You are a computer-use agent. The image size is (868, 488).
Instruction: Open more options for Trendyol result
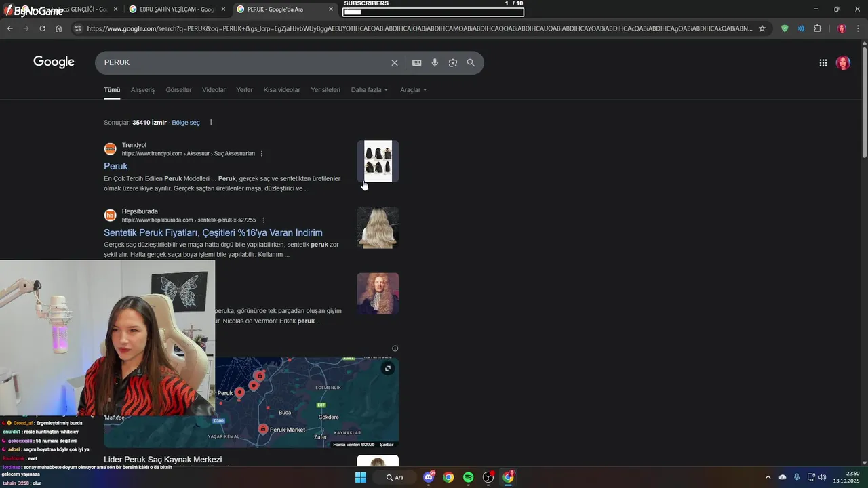pos(262,154)
